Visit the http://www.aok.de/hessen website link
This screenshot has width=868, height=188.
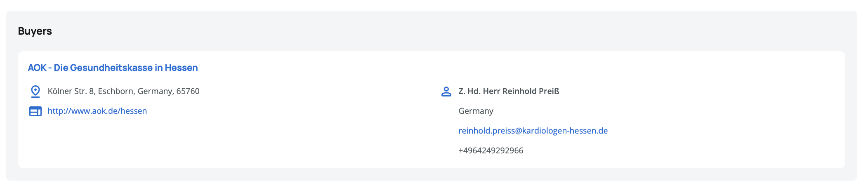(97, 111)
